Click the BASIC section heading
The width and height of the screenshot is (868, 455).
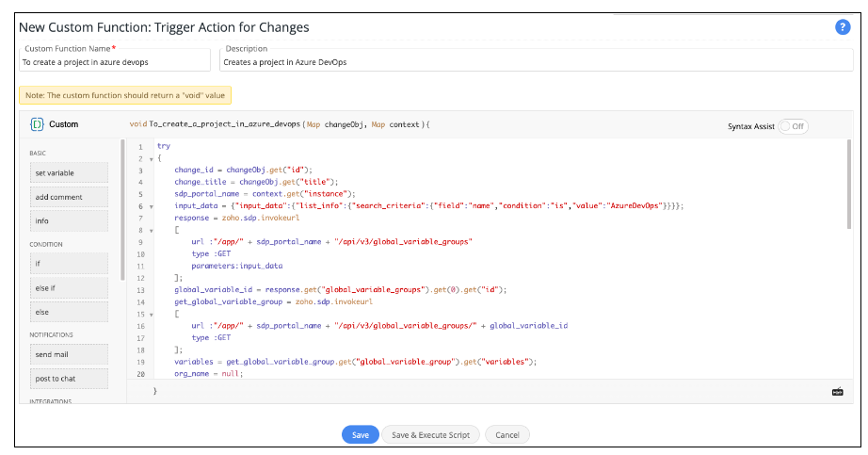point(38,153)
